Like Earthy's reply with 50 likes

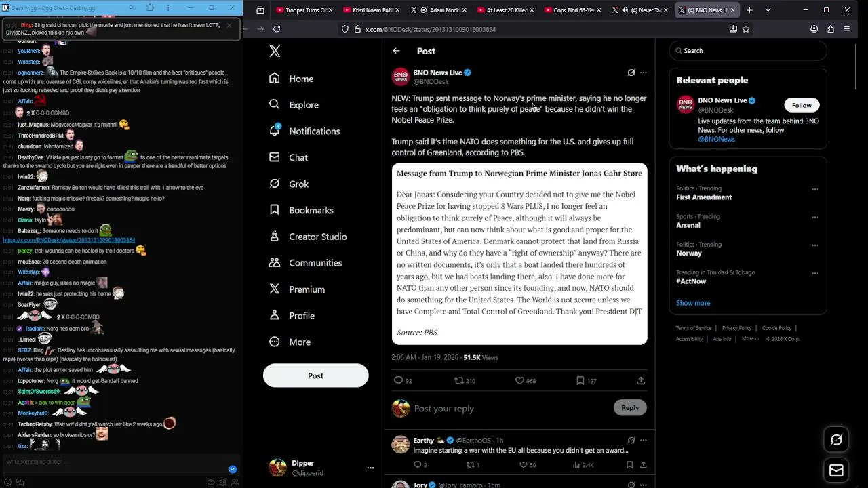(x=523, y=465)
